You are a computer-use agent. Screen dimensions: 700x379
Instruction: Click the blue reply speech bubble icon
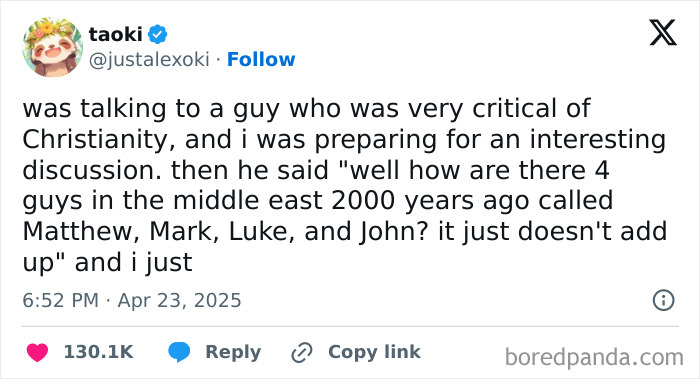(179, 352)
